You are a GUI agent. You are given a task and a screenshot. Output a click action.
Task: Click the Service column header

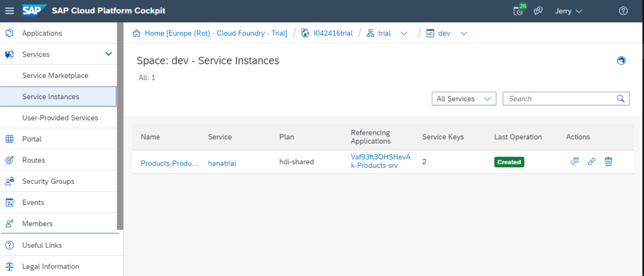220,137
